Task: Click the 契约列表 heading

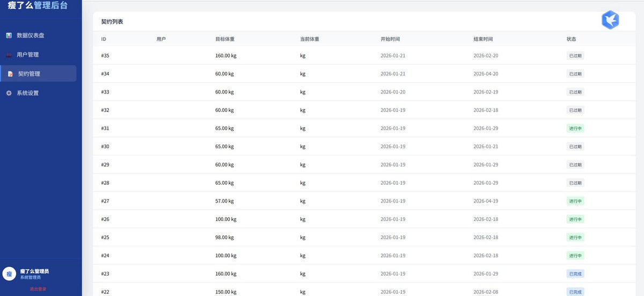Action: (112, 22)
